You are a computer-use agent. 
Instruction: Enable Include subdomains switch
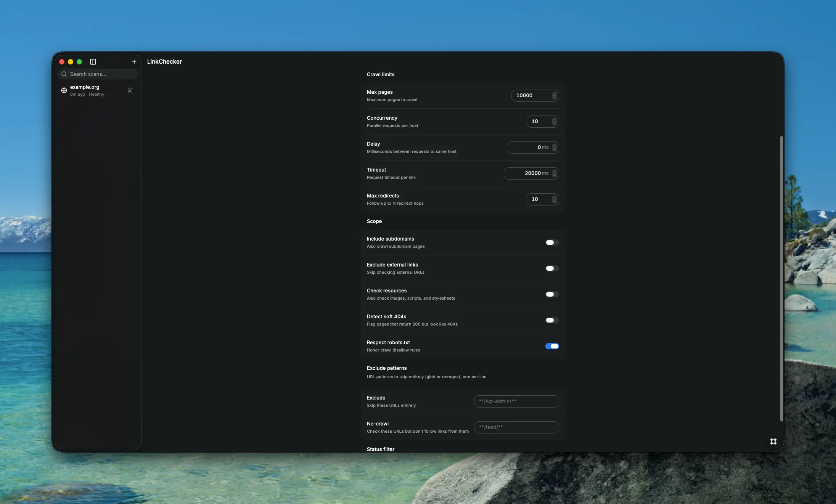tap(552, 242)
